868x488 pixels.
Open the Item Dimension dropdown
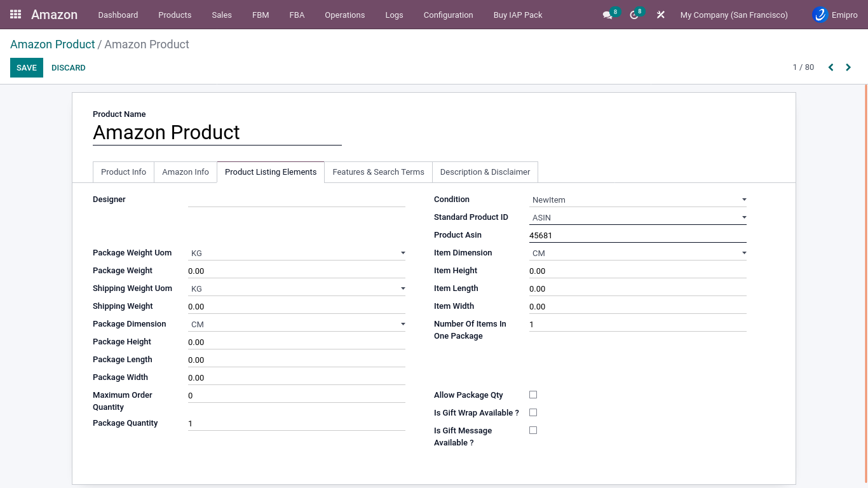tap(637, 253)
